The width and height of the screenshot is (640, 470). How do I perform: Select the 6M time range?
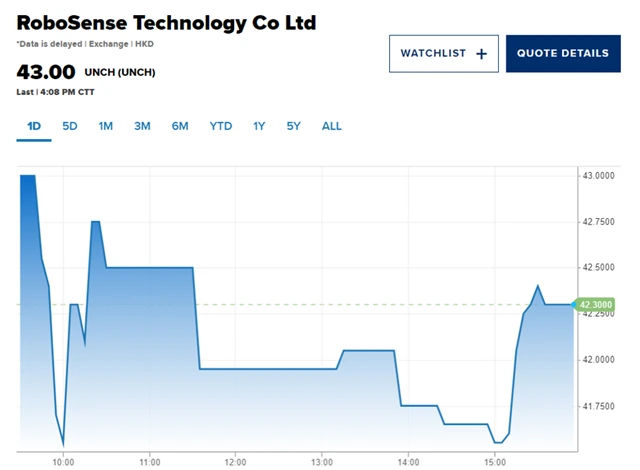click(180, 126)
